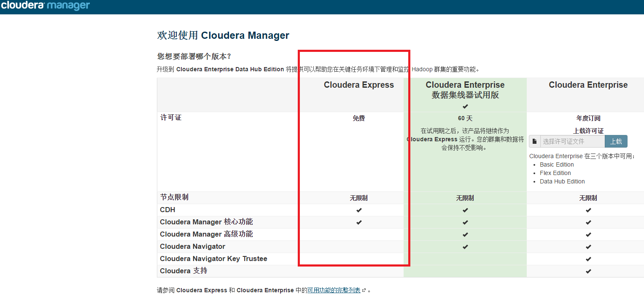Screen dimensions: 644x299
Task: Click the 上载许可证 label
Action: 588,131
